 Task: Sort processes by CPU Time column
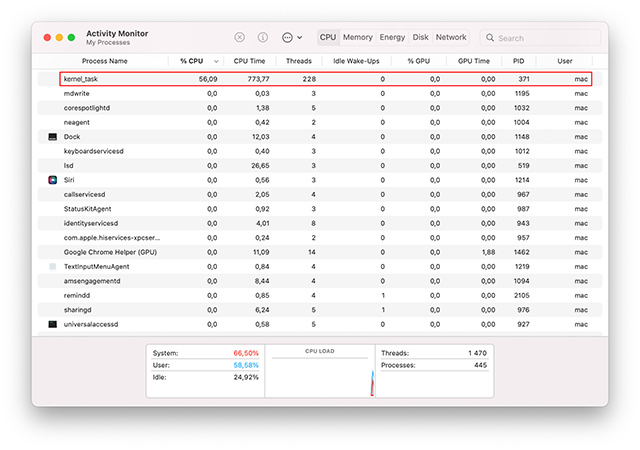coord(249,61)
